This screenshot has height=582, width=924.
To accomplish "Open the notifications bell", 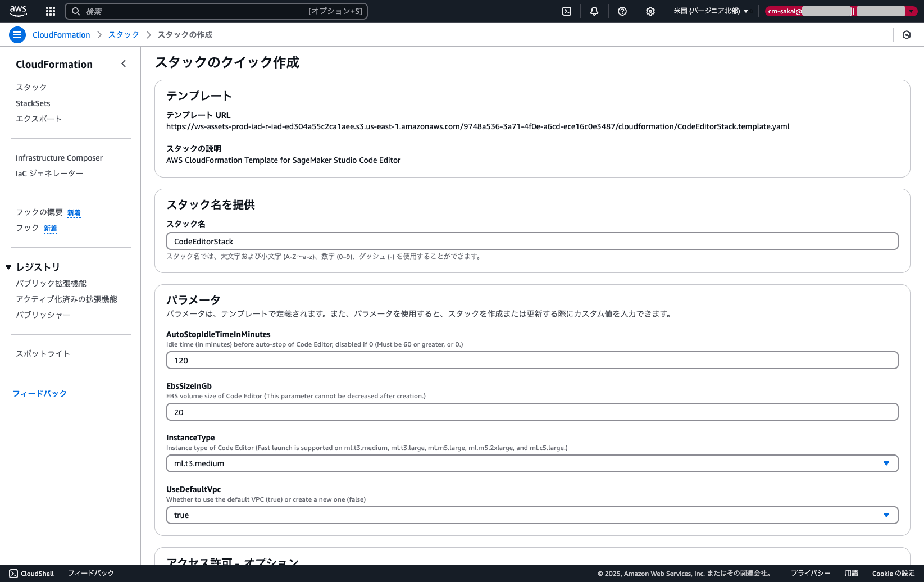I will [594, 11].
